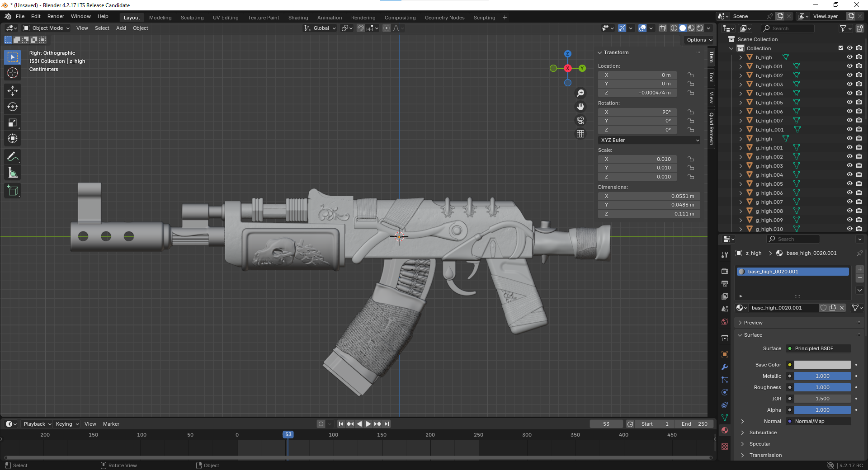This screenshot has height=470, width=868.
Task: Activate the combined Transform tool
Action: [13, 138]
